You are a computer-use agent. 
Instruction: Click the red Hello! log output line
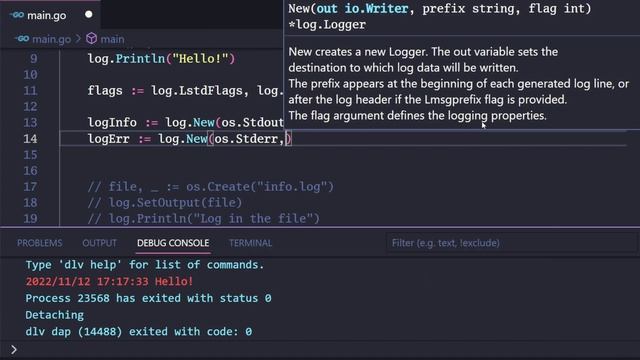(109, 281)
